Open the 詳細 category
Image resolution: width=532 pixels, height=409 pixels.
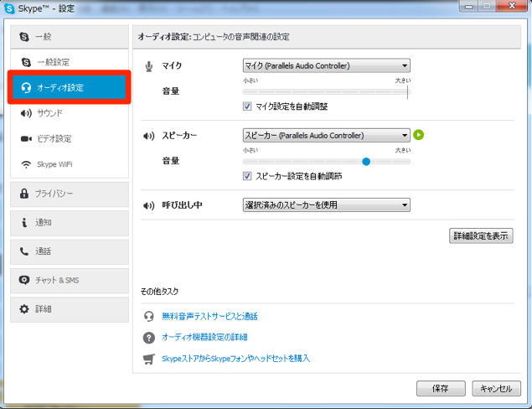coord(70,309)
